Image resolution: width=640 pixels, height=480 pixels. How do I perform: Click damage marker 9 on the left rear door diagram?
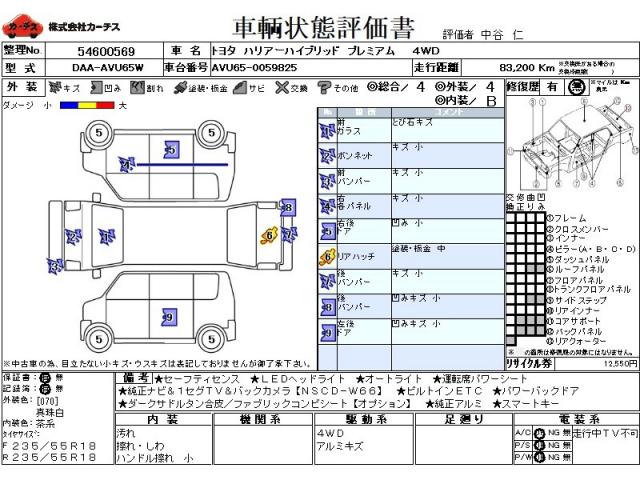(169, 317)
